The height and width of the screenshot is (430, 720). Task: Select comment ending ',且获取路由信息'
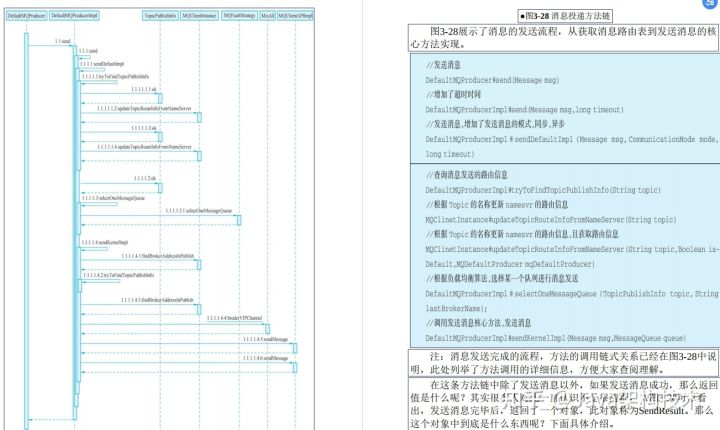pyautogui.click(x=522, y=234)
